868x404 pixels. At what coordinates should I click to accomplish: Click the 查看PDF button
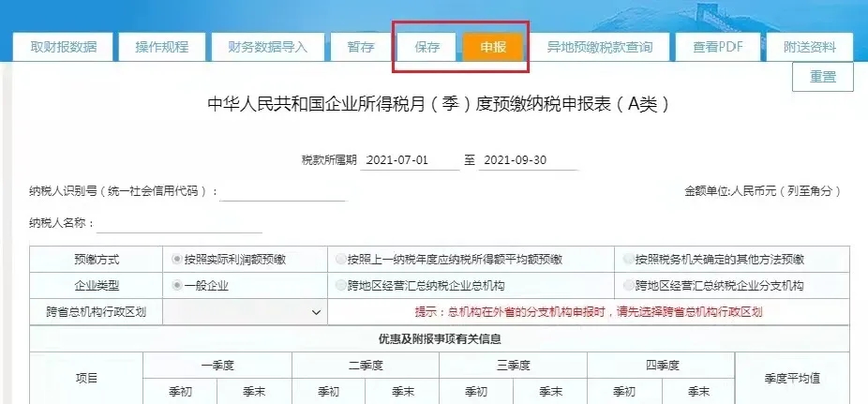718,47
